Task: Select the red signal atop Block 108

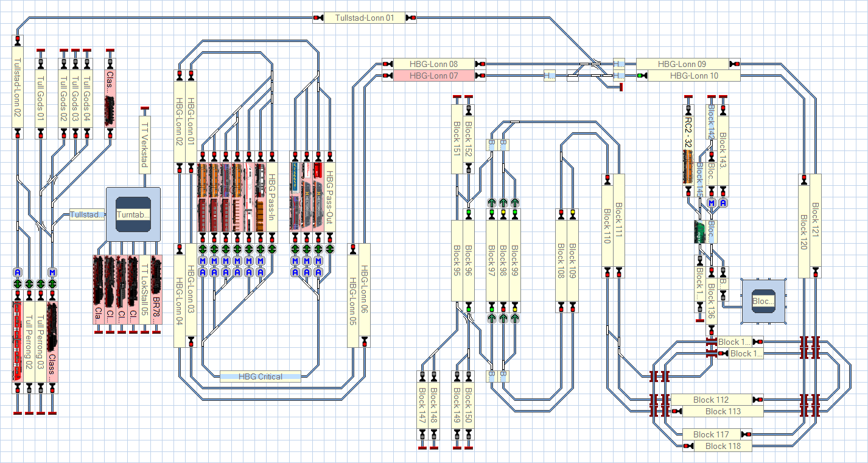Action: pyautogui.click(x=561, y=214)
